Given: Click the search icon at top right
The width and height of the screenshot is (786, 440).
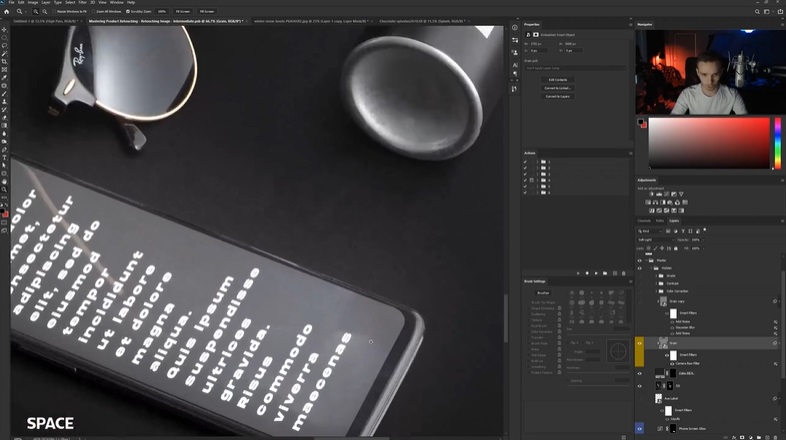Looking at the screenshot, I should pyautogui.click(x=757, y=11).
